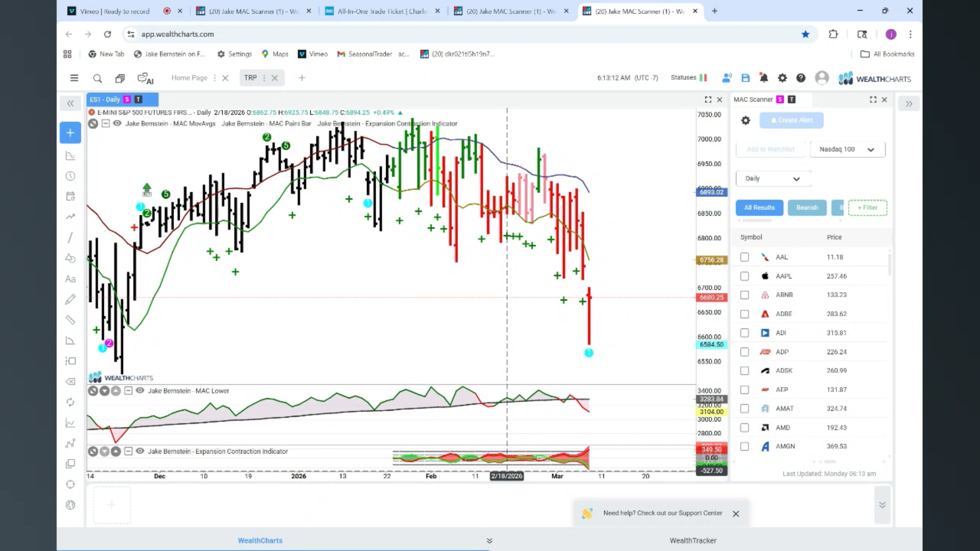Switch to the Home Page tab
The width and height of the screenshot is (980, 551).
coord(189,78)
